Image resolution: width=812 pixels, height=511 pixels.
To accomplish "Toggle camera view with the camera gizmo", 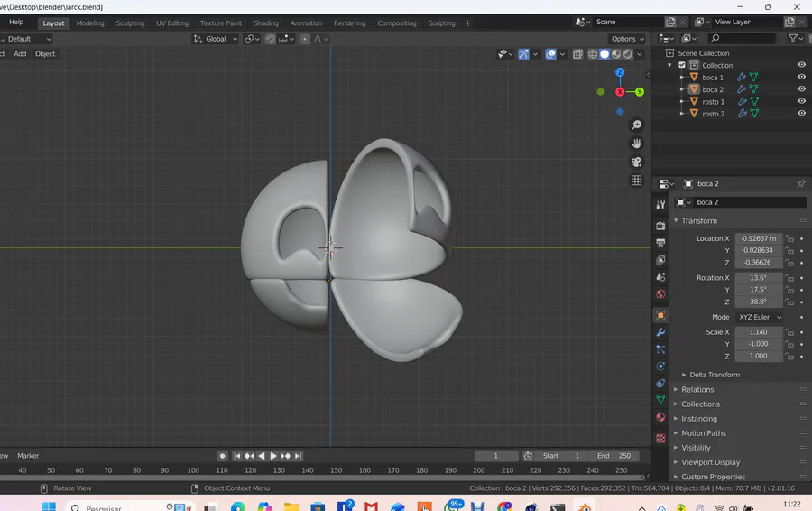I will (636, 163).
